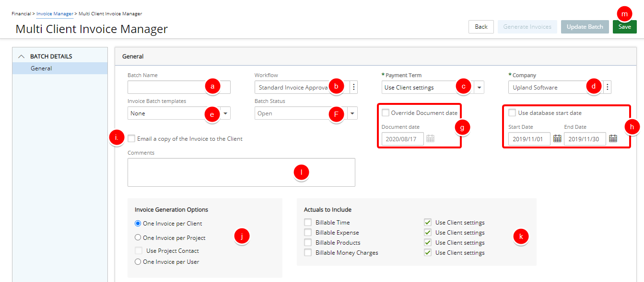Open the Company browse ellipsis button
This screenshot has width=644, height=282.
[608, 87]
